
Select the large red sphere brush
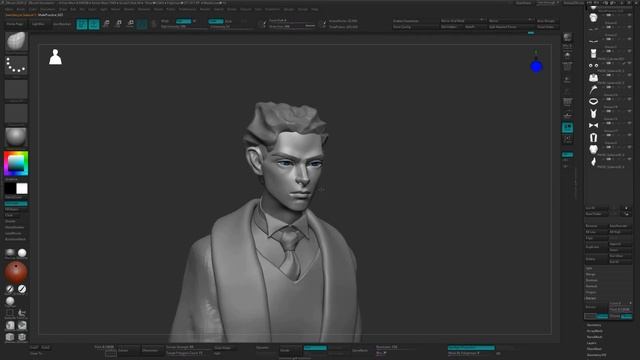(x=16, y=272)
